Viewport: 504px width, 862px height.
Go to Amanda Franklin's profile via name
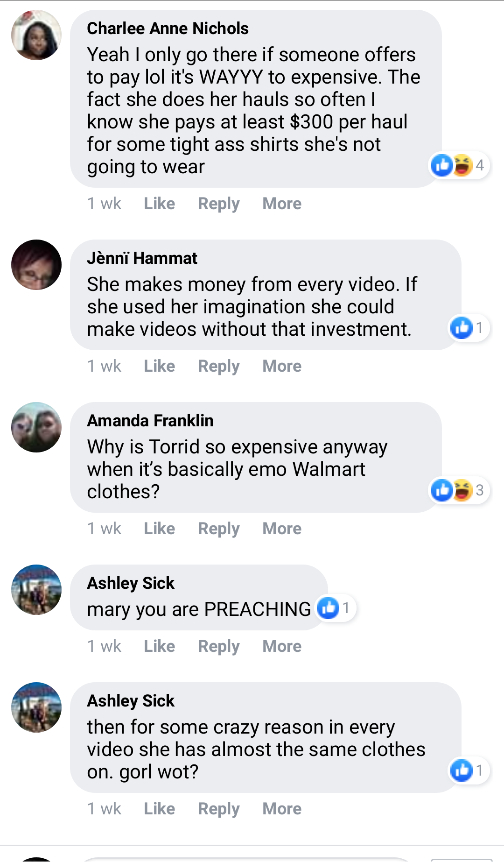click(x=150, y=421)
